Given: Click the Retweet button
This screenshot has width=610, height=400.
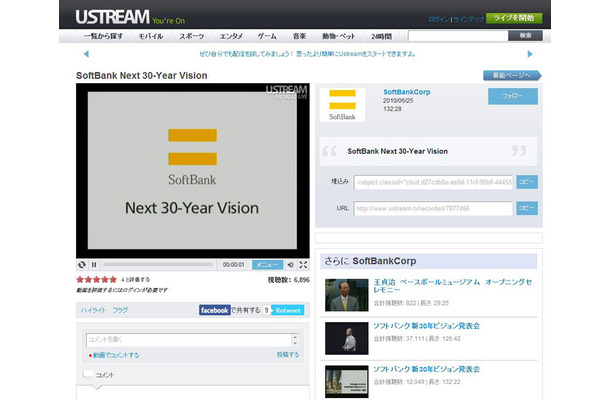Looking at the screenshot, I should [287, 310].
